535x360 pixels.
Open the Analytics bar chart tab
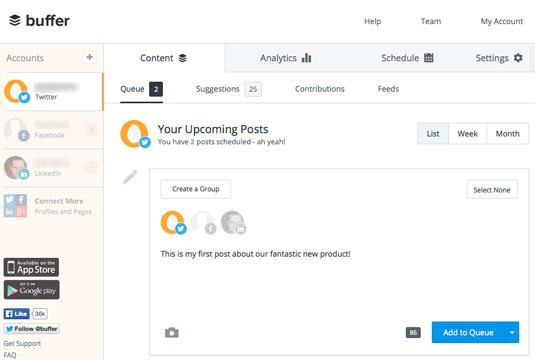pyautogui.click(x=286, y=58)
